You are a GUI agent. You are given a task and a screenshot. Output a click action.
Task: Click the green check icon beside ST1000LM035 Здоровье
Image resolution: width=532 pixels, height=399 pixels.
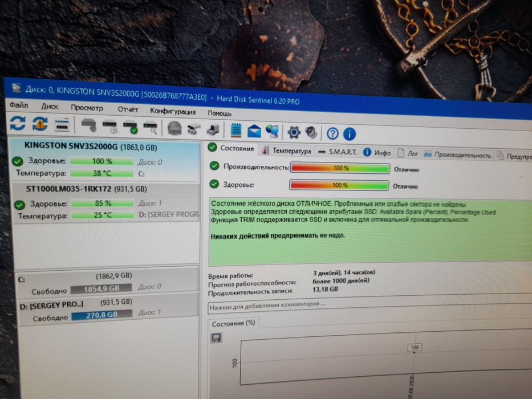20,205
